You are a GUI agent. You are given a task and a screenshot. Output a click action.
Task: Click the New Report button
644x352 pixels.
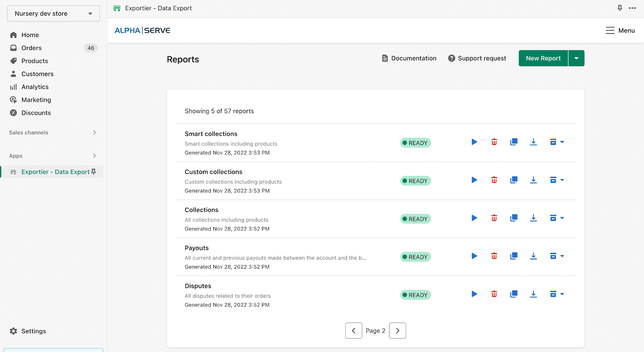[543, 58]
